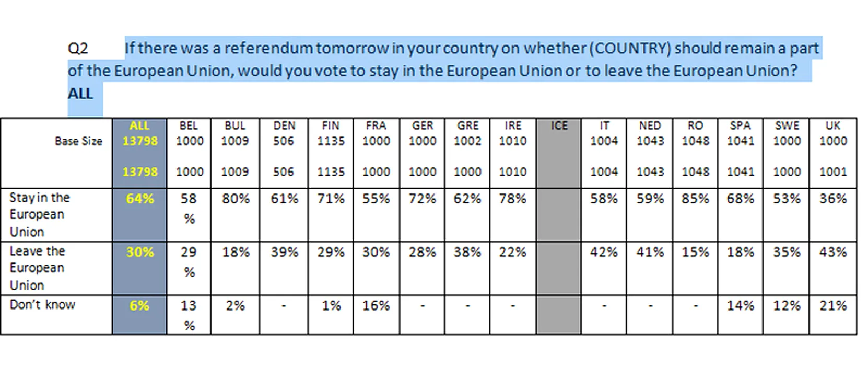Click the Base Size row label
This screenshot has width=868, height=366.
[78, 141]
